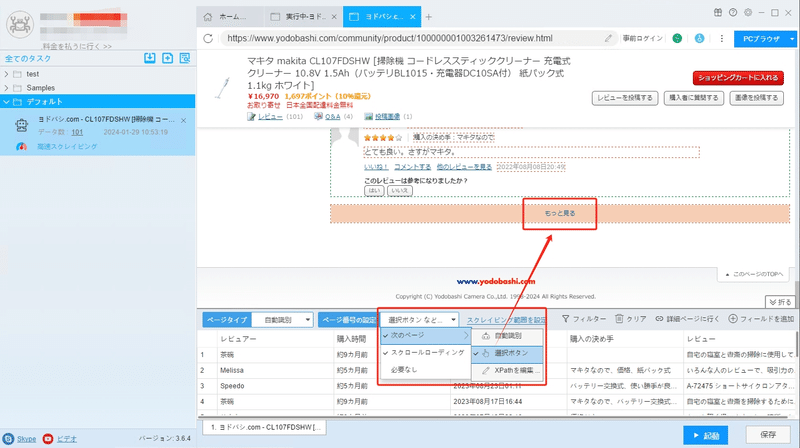Click the product thumbnail of the Makita cleaner

(x=222, y=88)
